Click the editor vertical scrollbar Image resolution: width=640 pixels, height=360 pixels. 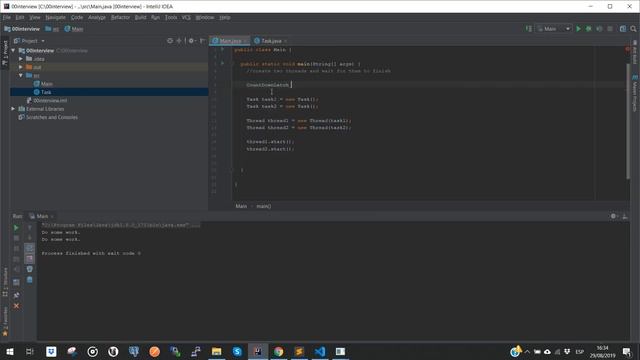click(628, 121)
